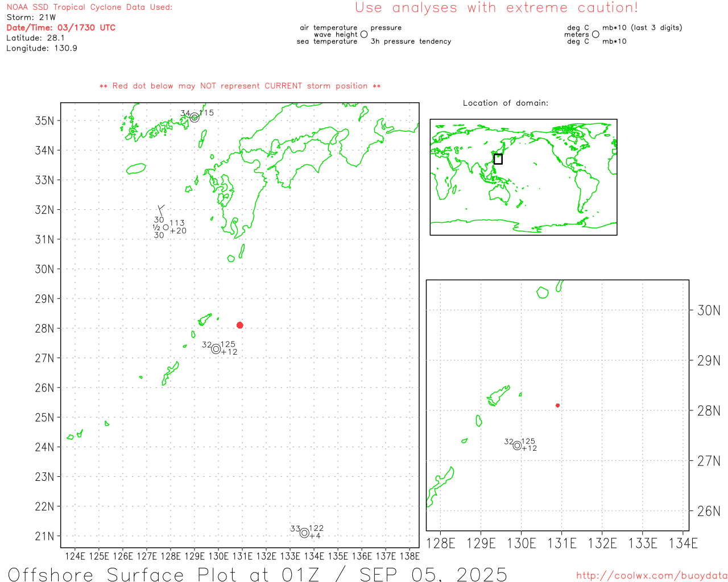728x582 pixels.
Task: Open the coolwx.com/buoydata link
Action: pos(652,576)
